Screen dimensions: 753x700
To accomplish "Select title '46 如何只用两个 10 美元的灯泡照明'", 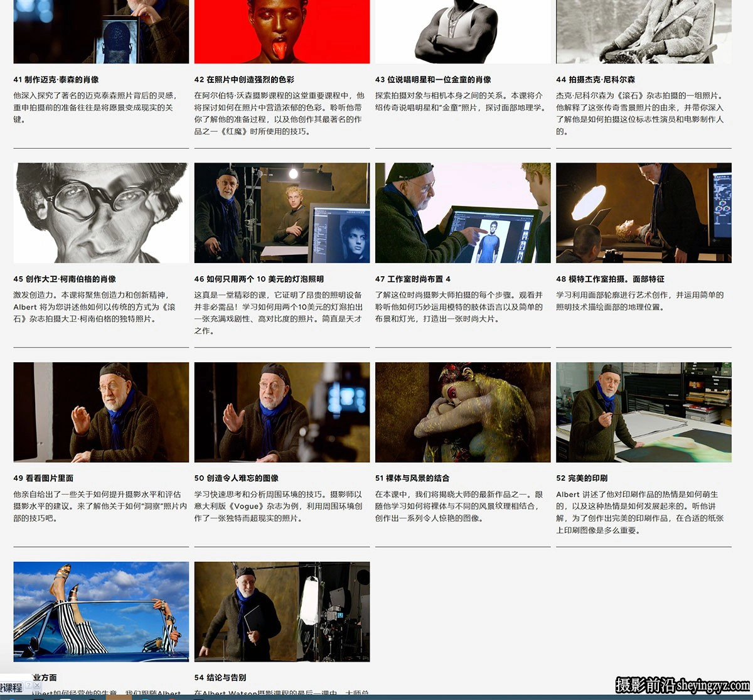I will (259, 279).
